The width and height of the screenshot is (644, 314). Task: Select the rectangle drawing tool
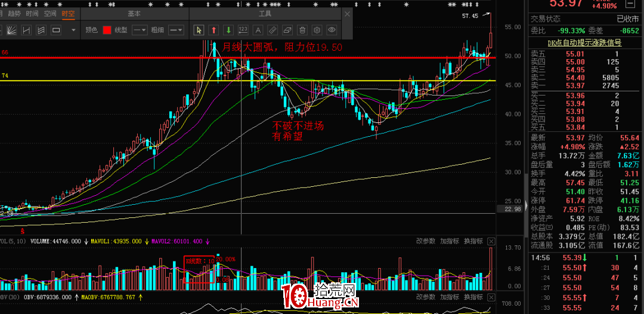point(56,30)
